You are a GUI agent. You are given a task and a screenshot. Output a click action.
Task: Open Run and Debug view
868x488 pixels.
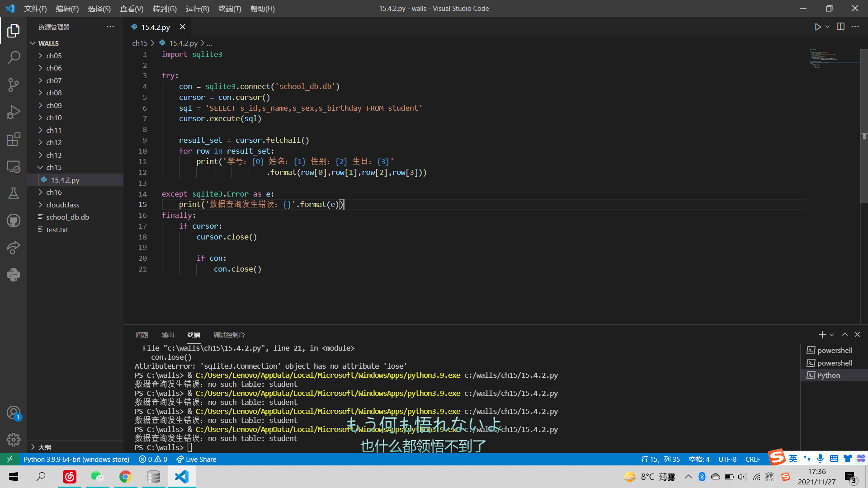[14, 112]
